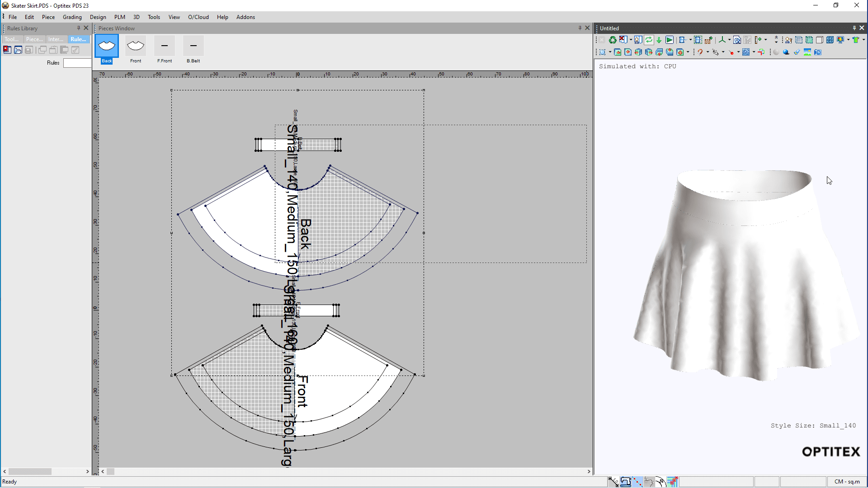Click the Simulate play button icon
The width and height of the screenshot is (868, 488).
point(670,40)
